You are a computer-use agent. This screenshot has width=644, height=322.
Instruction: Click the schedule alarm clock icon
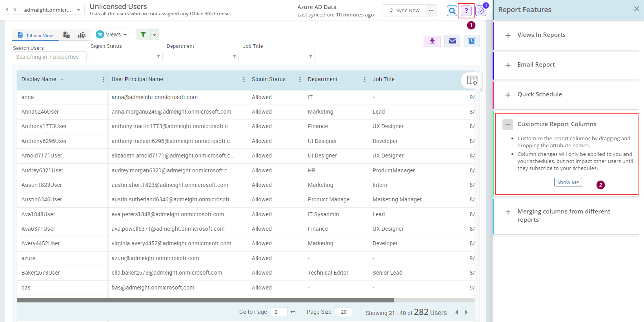[471, 41]
